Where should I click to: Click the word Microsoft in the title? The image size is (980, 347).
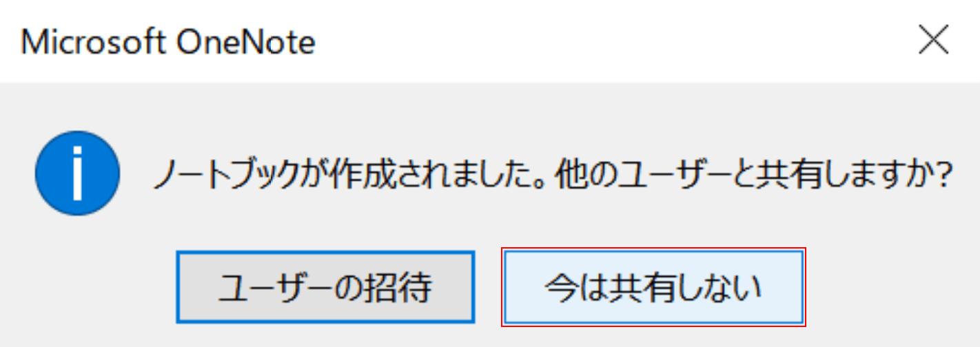coord(94,43)
